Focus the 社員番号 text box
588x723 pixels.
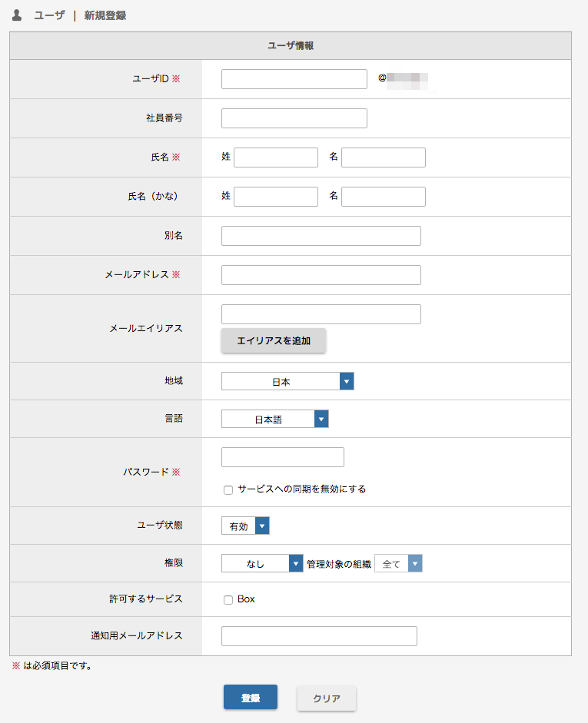pos(294,118)
